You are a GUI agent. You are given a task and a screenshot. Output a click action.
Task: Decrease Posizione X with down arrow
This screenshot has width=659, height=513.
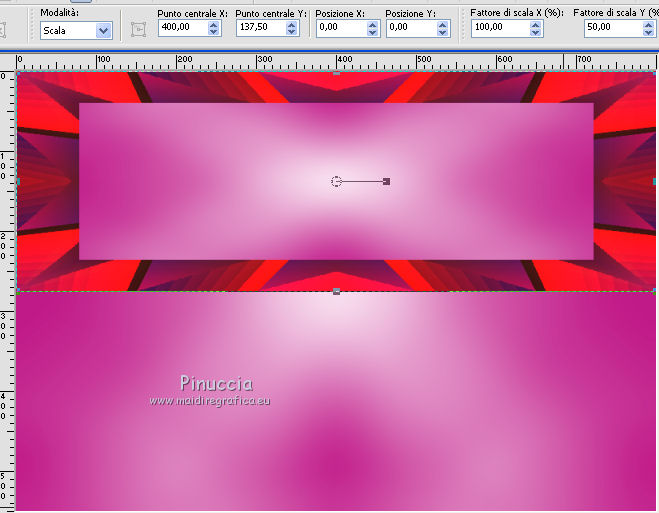pyautogui.click(x=372, y=32)
